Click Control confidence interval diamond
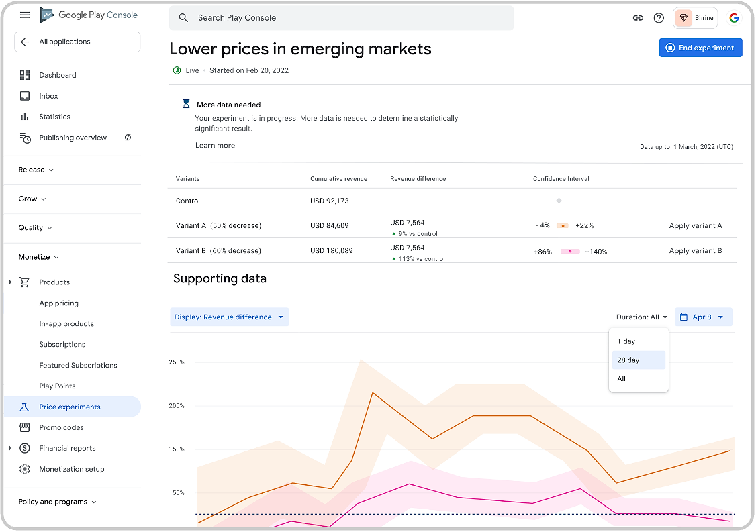This screenshot has width=756, height=532. coord(559,201)
